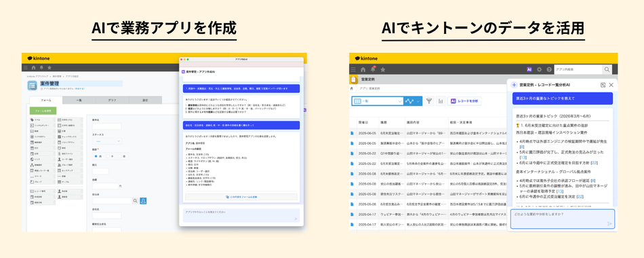
Task: Open notifications bell in 案件管理 kintone window
Action: (41, 68)
